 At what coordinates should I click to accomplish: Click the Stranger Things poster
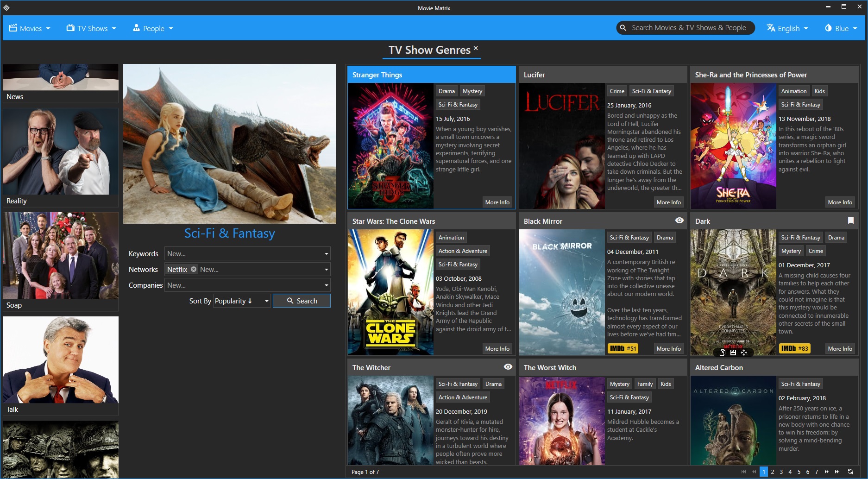click(x=390, y=146)
